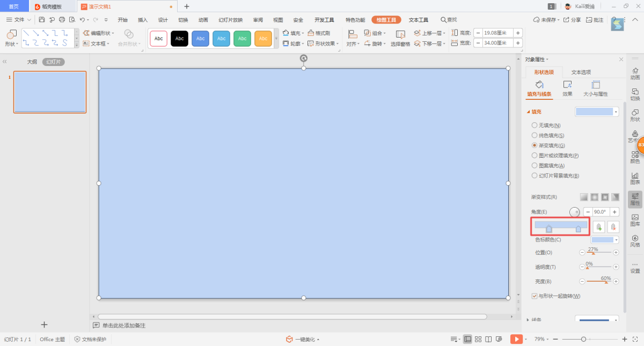Viewport: 644px width, 346px height.
Task: Open the 图库 image library sidebar icon
Action: pyautogui.click(x=635, y=220)
